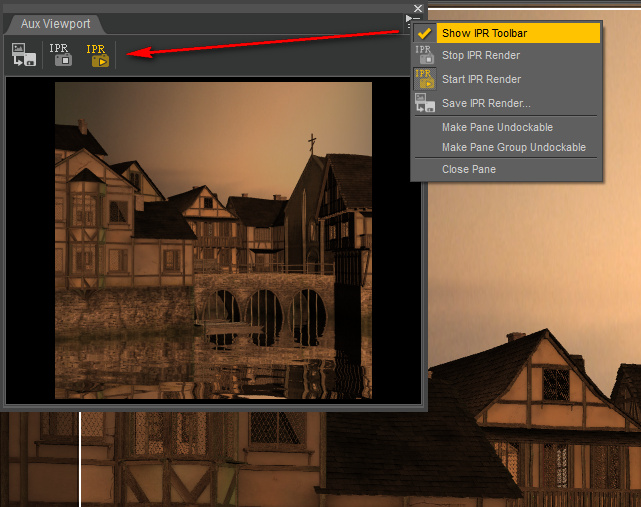Screen dimensions: 641x507
Task: Choose Start IPR Render from the menu
Action: point(481,79)
